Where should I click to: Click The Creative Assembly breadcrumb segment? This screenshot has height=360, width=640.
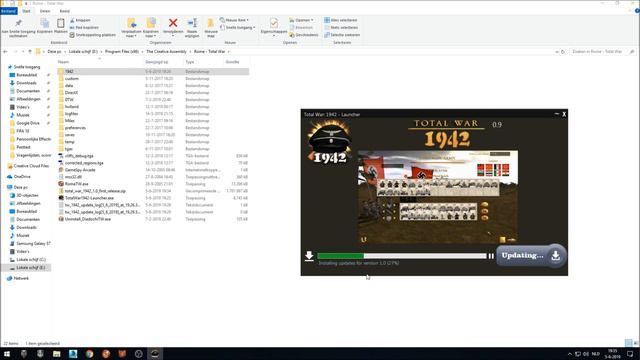(166, 52)
